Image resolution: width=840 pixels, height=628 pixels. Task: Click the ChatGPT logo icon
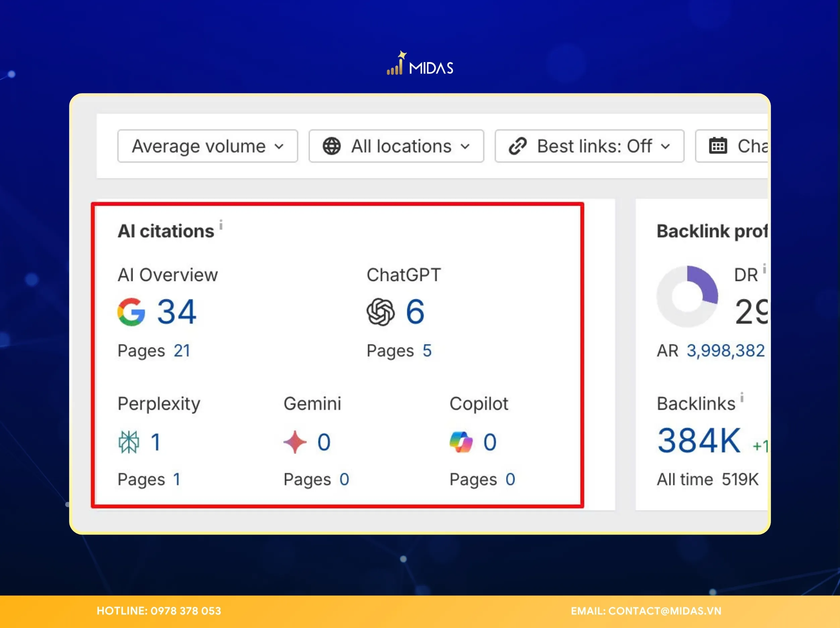[380, 312]
